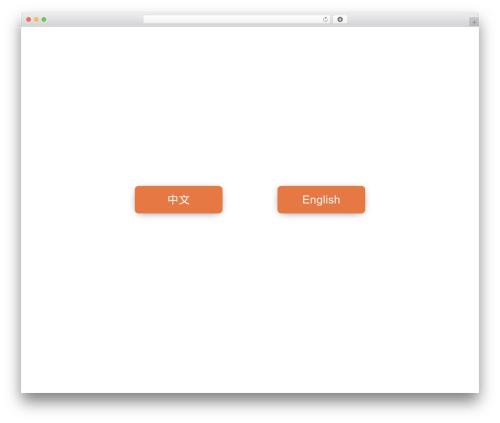The height and width of the screenshot is (423, 500).
Task: Close the window with red button
Action: coord(29,19)
